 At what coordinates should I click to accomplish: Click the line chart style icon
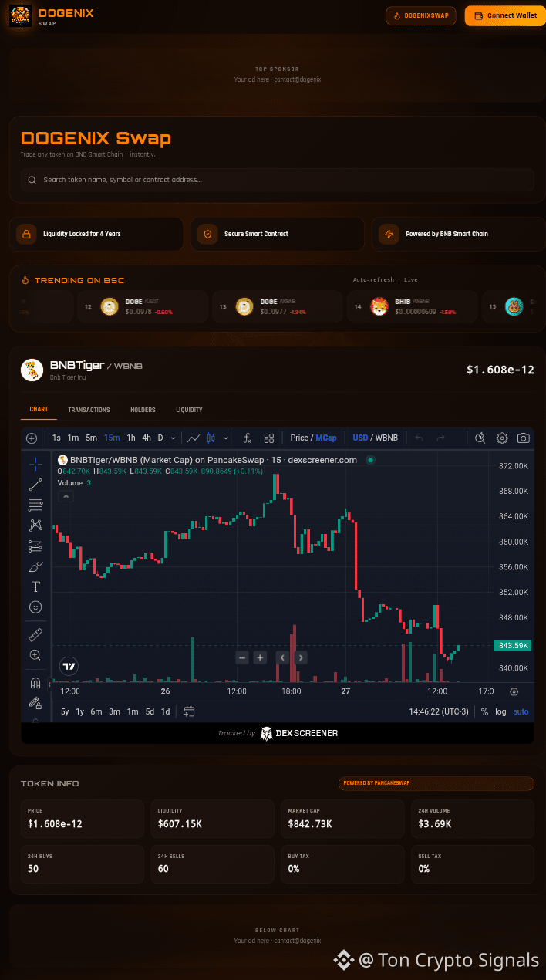(x=194, y=438)
